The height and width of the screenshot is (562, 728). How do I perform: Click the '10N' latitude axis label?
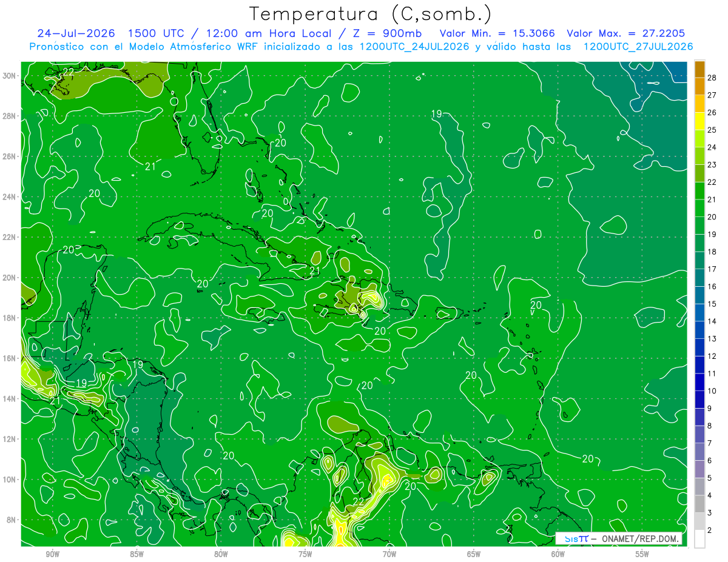click(10, 480)
